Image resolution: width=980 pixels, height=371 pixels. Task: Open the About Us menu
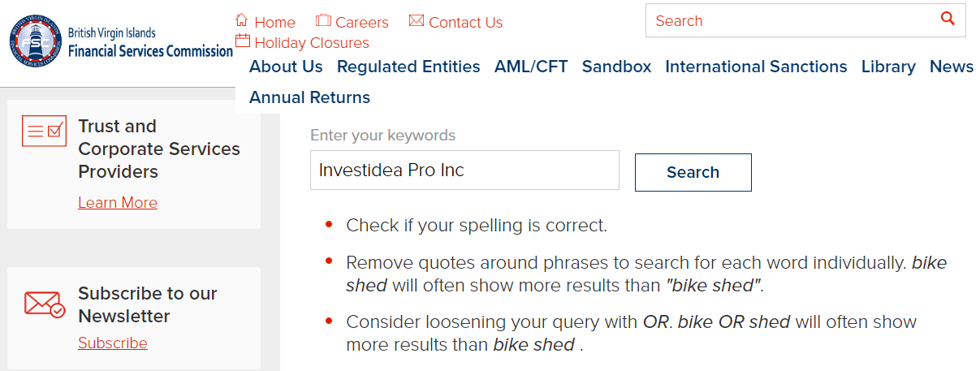point(286,67)
